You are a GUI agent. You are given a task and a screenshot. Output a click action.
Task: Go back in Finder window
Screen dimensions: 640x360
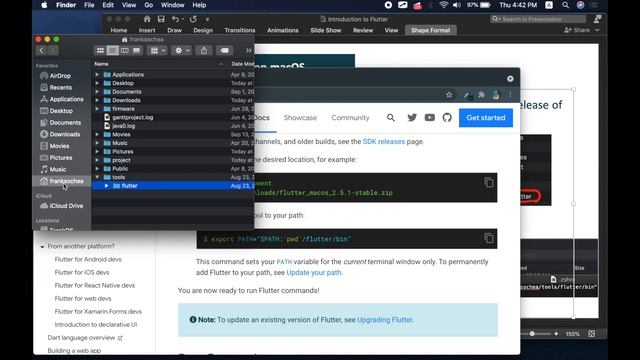41,50
